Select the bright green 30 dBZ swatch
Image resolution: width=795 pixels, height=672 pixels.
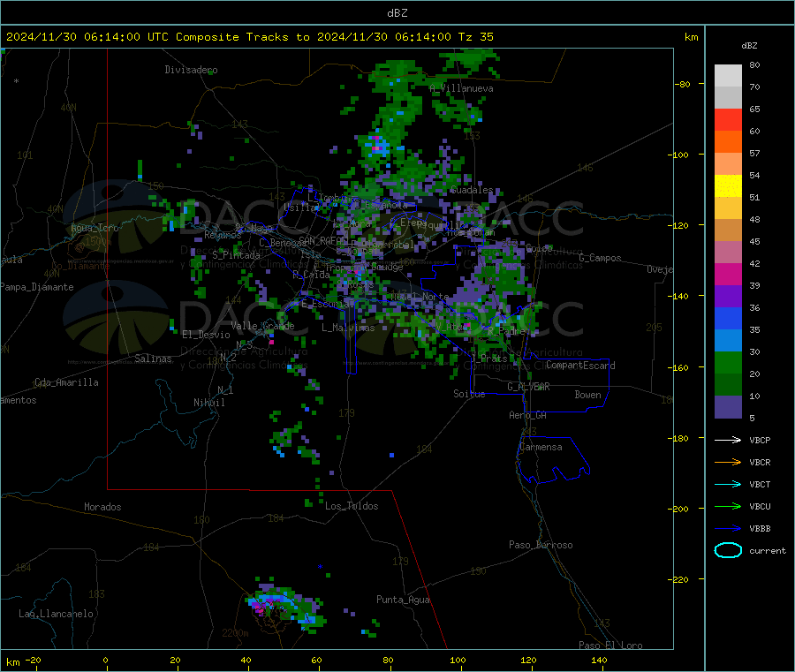coord(728,362)
